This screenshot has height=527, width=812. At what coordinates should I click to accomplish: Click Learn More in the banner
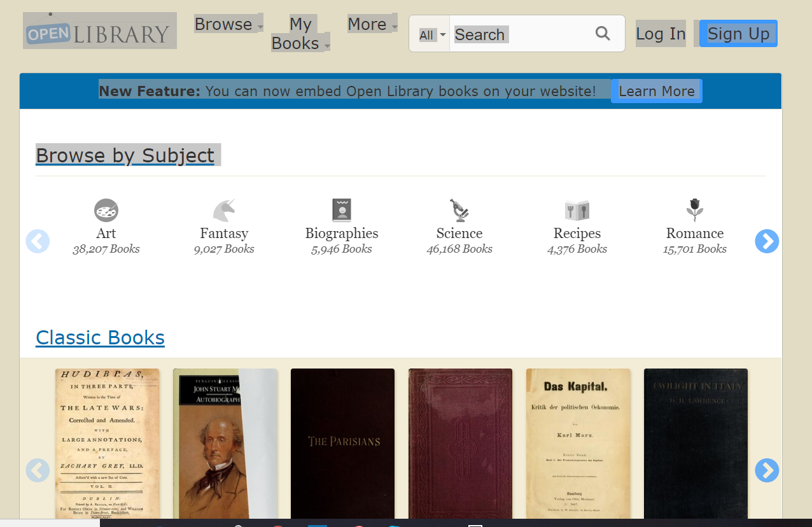point(657,91)
